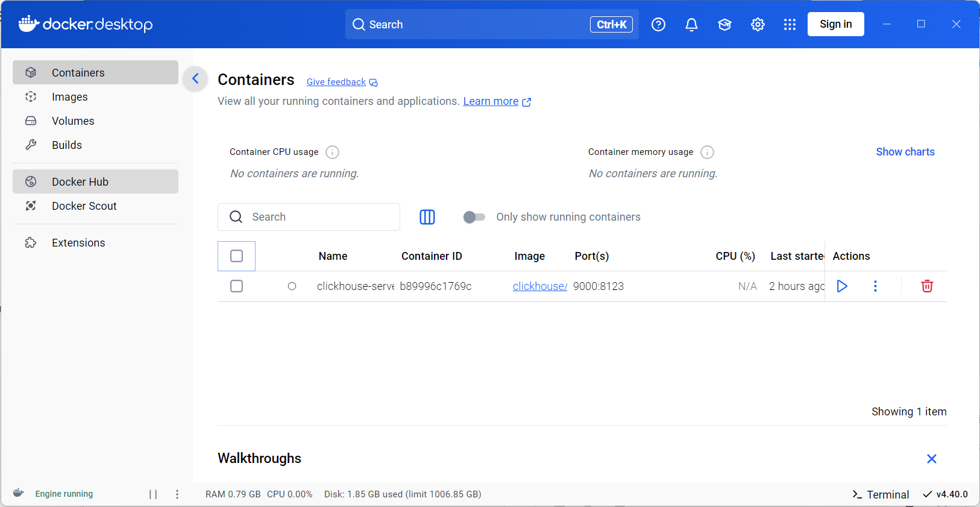The width and height of the screenshot is (980, 507).
Task: Sort by Last started column header
Action: [797, 256]
